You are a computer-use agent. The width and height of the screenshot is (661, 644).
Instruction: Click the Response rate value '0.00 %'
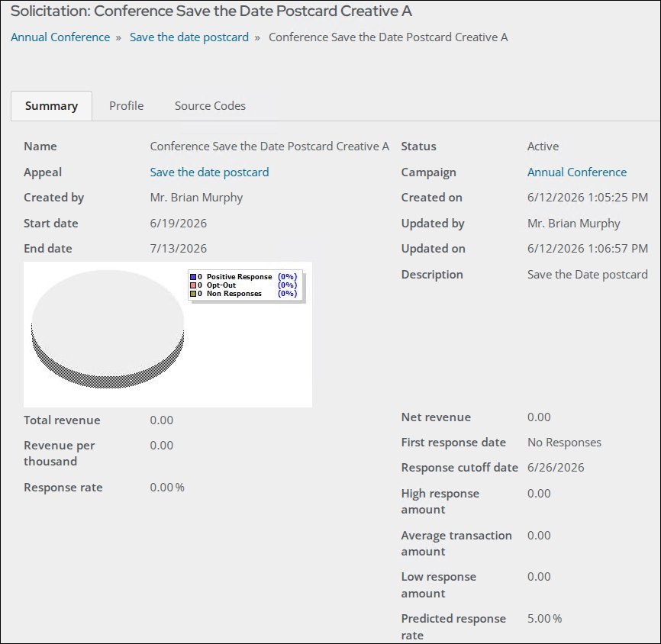[x=167, y=488]
